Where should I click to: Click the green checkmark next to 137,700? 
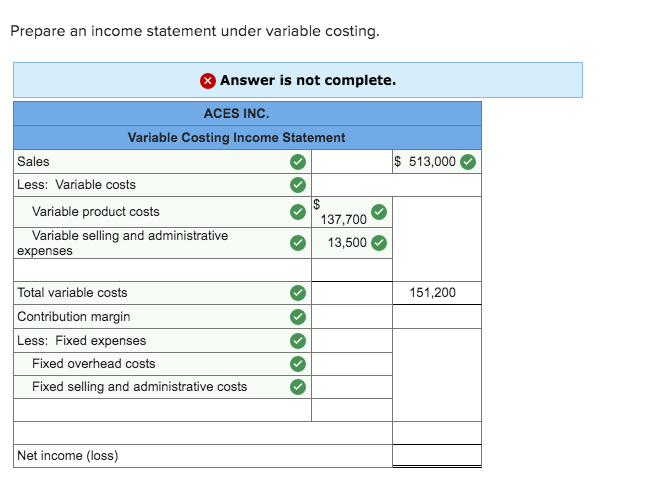tap(379, 212)
